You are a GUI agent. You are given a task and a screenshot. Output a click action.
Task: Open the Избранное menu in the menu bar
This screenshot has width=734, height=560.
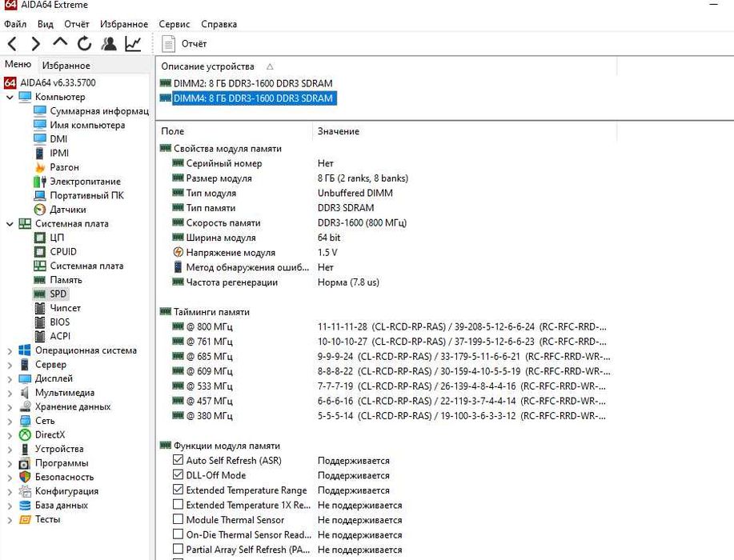click(124, 24)
